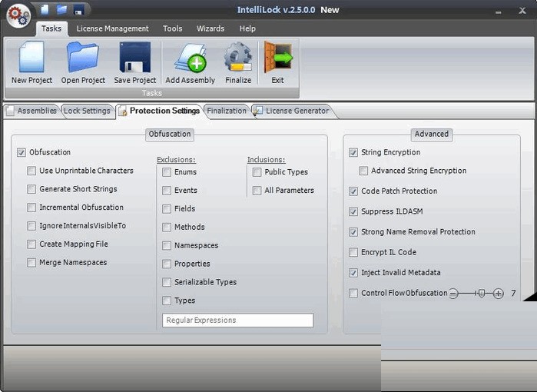Close the IntelliLock window
537x392 pixels.
point(522,11)
